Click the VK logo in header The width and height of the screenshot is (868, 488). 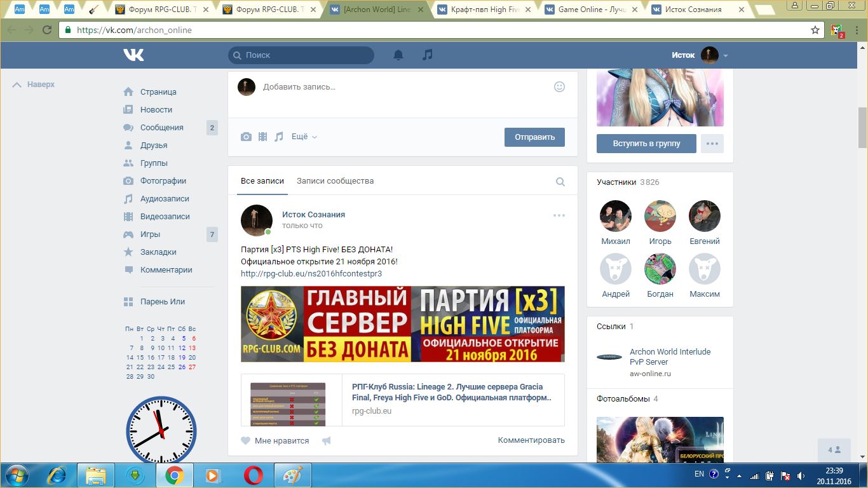(133, 55)
